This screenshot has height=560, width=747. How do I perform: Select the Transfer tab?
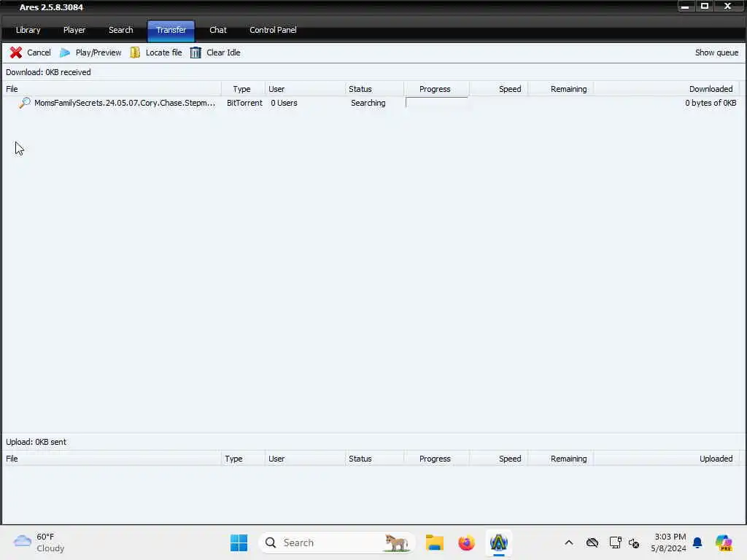point(171,30)
